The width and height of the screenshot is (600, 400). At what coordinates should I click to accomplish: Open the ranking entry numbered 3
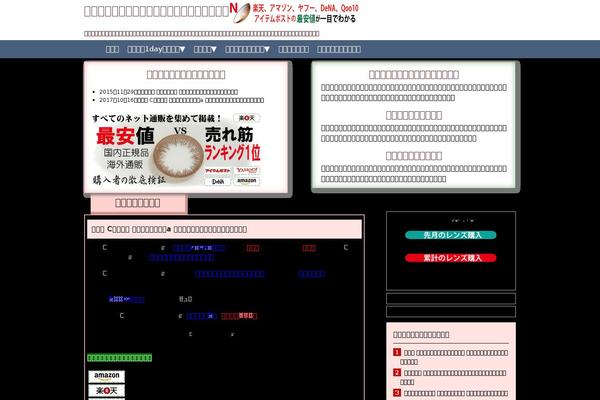[x=451, y=393]
